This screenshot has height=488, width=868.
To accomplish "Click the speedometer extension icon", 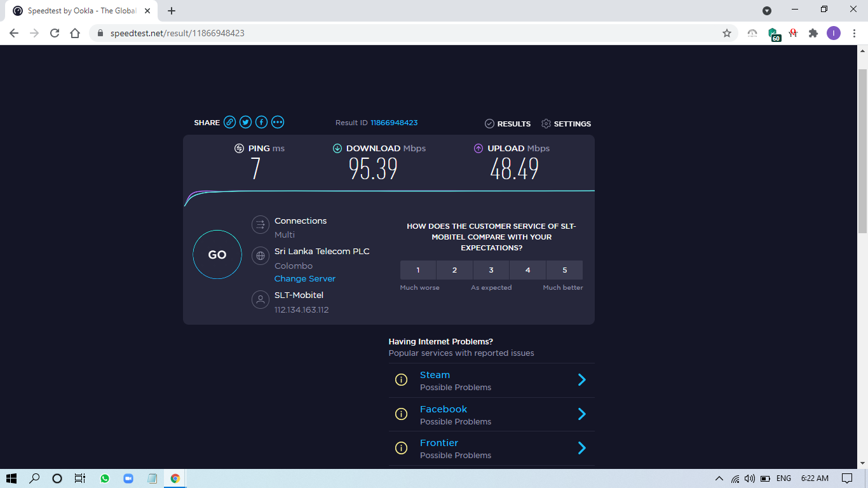I will point(752,33).
